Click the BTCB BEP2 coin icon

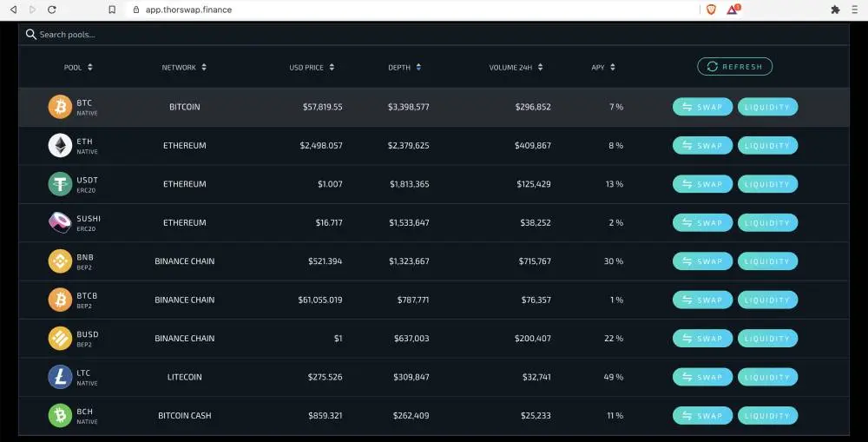[60, 300]
